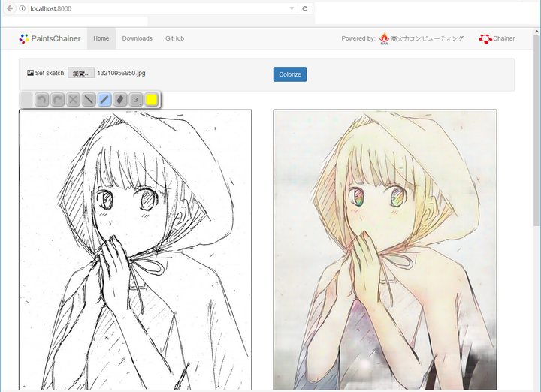Grab the drawing toolbar handle
Viewport: 541px width, 392px height.
point(26,100)
